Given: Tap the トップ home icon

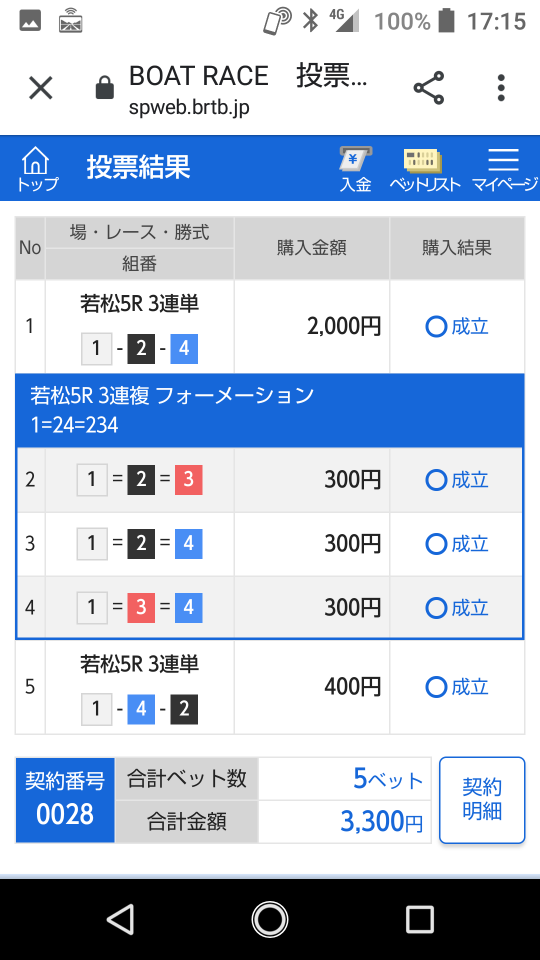Looking at the screenshot, I should click(x=36, y=168).
